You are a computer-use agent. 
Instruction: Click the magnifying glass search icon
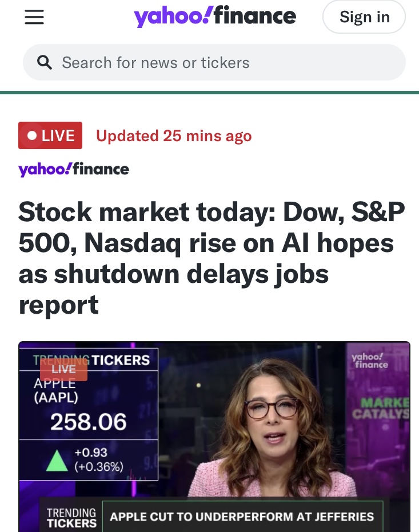click(45, 62)
